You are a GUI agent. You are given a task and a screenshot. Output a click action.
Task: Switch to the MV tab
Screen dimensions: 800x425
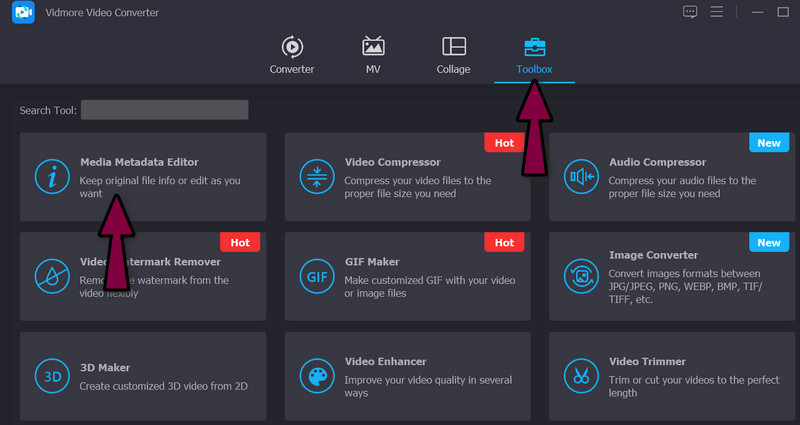(x=373, y=56)
